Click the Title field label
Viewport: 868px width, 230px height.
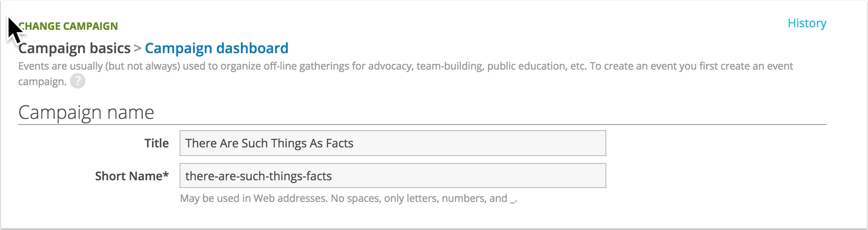coord(156,143)
